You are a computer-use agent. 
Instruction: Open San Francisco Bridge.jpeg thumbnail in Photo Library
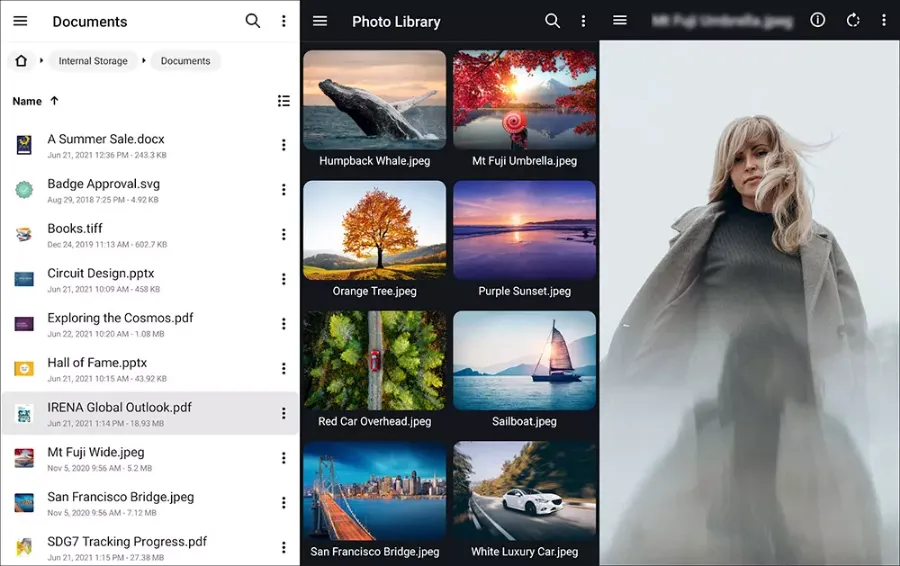pyautogui.click(x=374, y=491)
